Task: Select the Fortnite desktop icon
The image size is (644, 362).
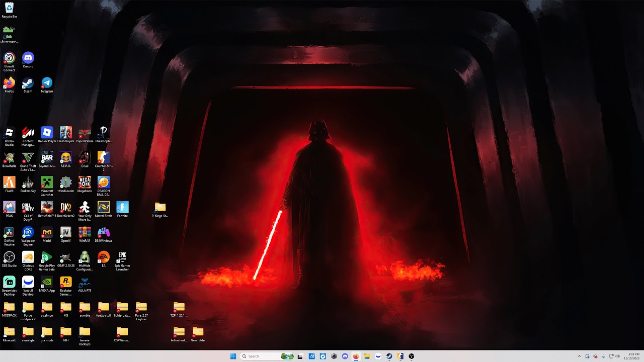Action: (x=122, y=210)
